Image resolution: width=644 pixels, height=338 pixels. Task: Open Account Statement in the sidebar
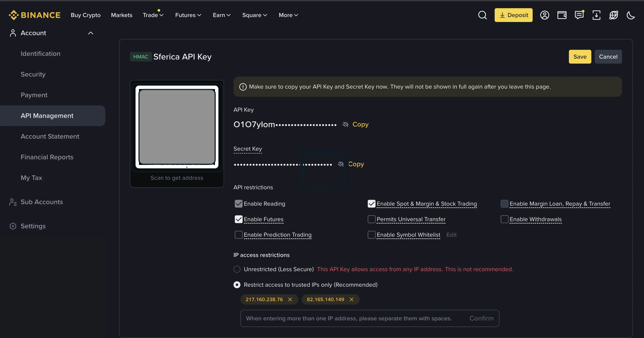click(x=50, y=136)
